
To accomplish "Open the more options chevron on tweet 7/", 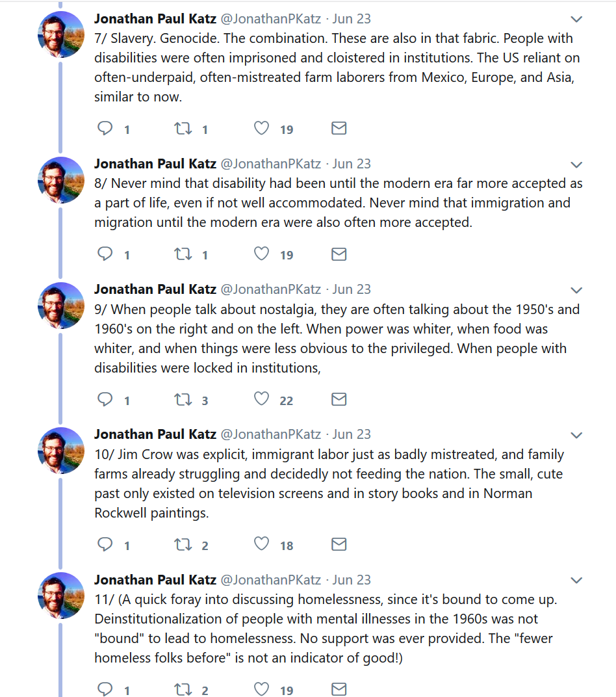I will point(576,20).
